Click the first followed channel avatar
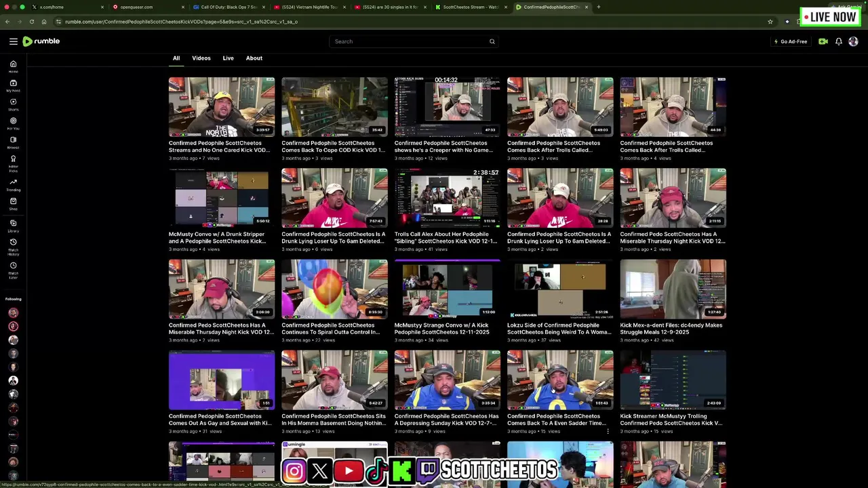Viewport: 868px width, 488px height. click(x=13, y=312)
